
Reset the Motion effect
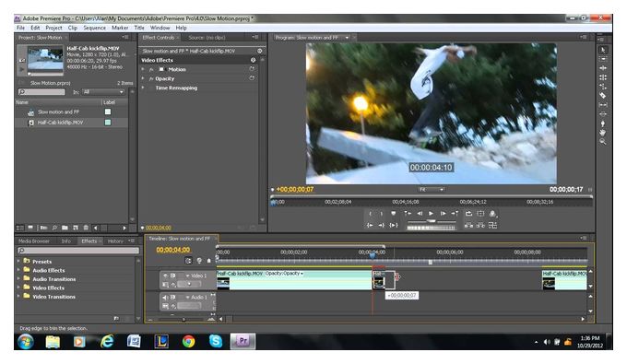tap(252, 69)
